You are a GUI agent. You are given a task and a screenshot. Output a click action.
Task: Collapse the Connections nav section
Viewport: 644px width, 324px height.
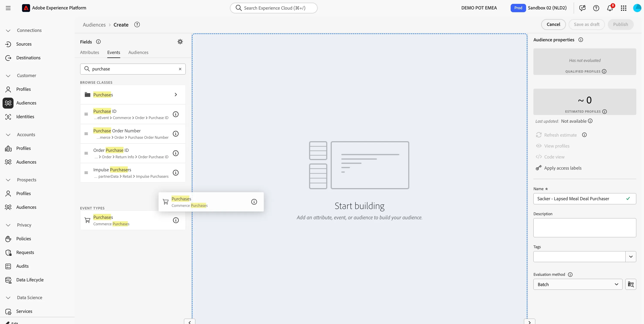[x=8, y=30]
